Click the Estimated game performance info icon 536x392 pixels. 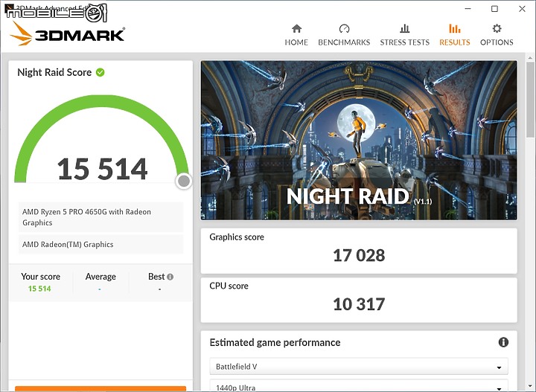click(x=503, y=342)
